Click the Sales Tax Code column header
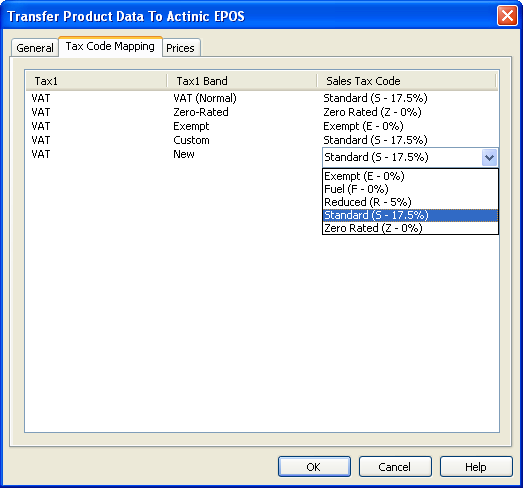Viewport: 523px width, 488px height. coord(406,81)
